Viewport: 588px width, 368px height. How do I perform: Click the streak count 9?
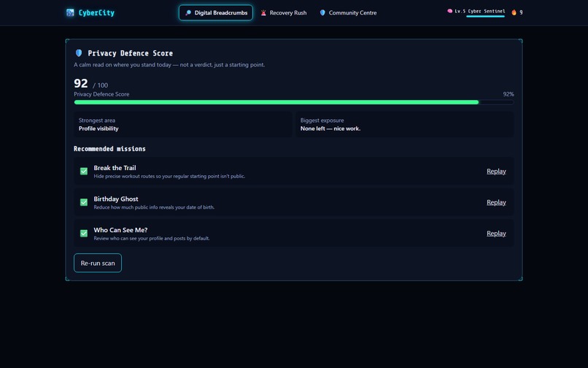[x=521, y=12]
